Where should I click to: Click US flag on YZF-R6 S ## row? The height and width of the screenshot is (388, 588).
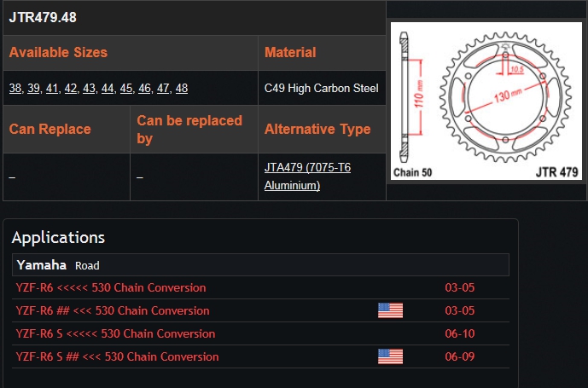click(390, 356)
